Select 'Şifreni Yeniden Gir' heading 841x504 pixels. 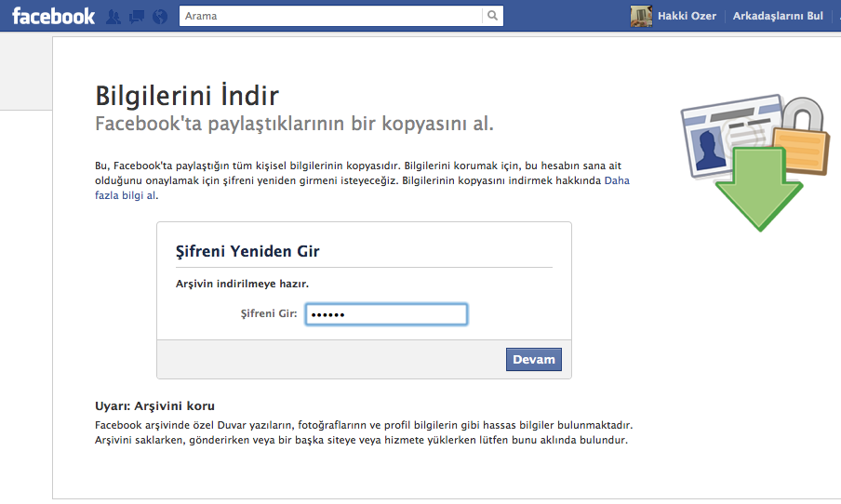pos(247,251)
